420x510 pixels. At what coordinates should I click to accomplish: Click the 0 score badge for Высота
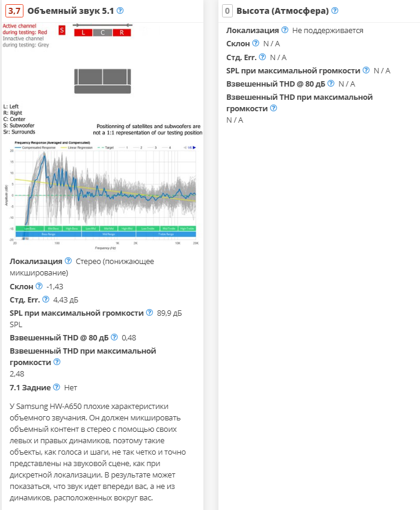coord(227,11)
